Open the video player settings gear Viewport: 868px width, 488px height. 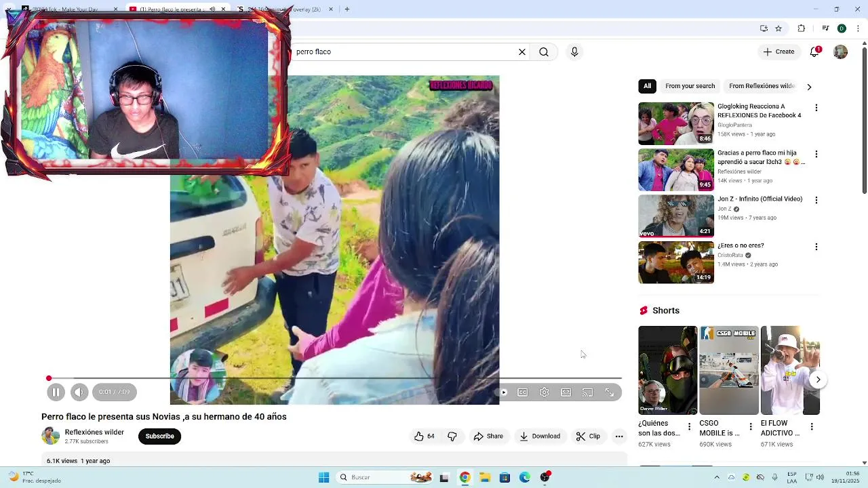pos(545,392)
